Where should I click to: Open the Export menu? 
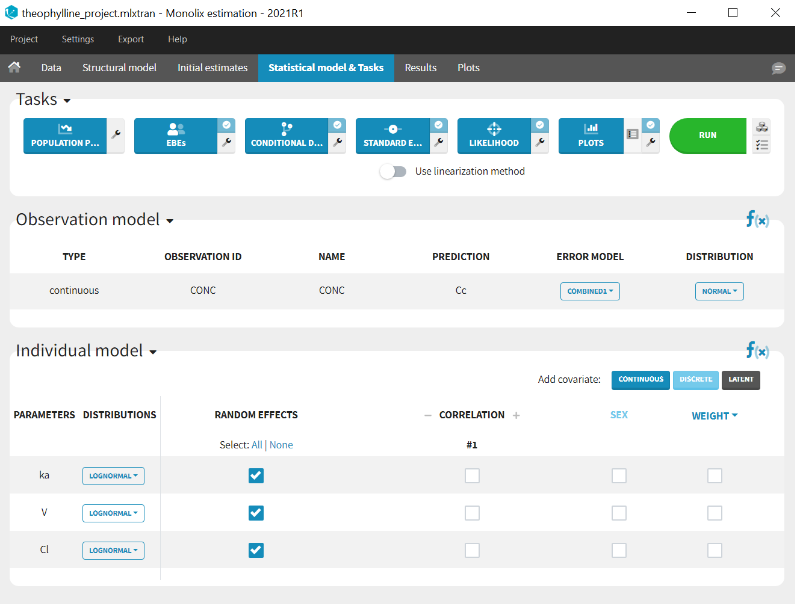point(130,39)
